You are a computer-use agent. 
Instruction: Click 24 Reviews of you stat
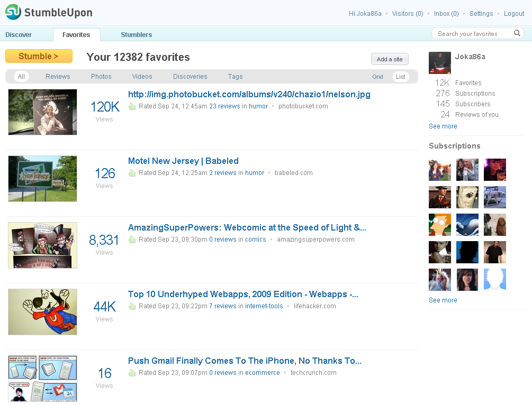[470, 115]
